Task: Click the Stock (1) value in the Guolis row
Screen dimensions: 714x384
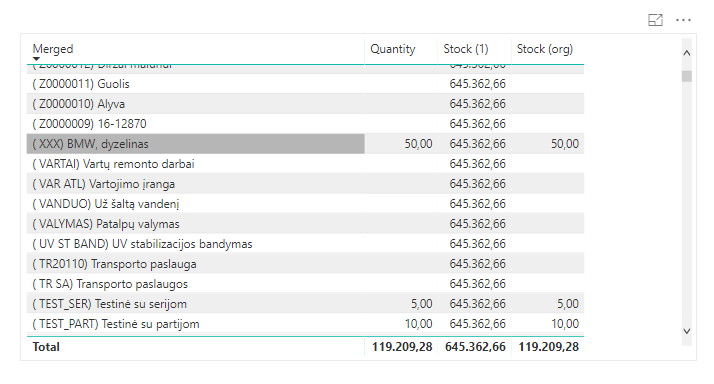Action: (x=477, y=84)
